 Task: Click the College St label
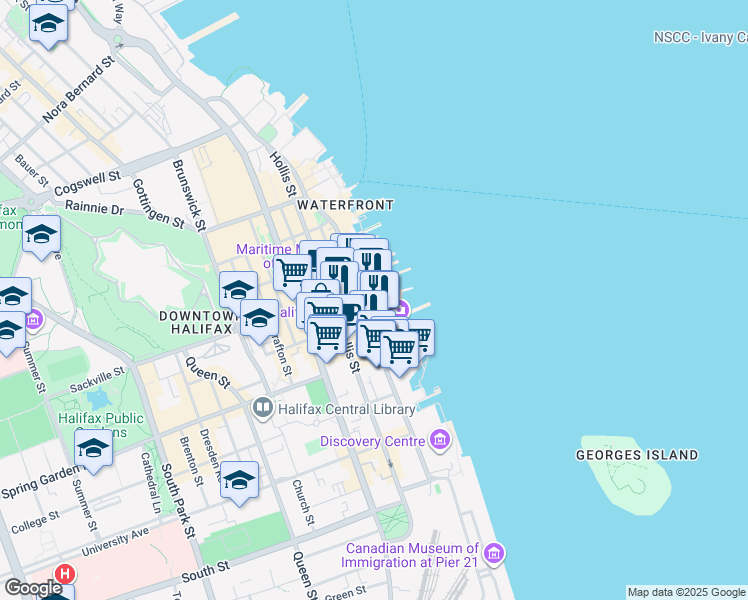(36, 522)
